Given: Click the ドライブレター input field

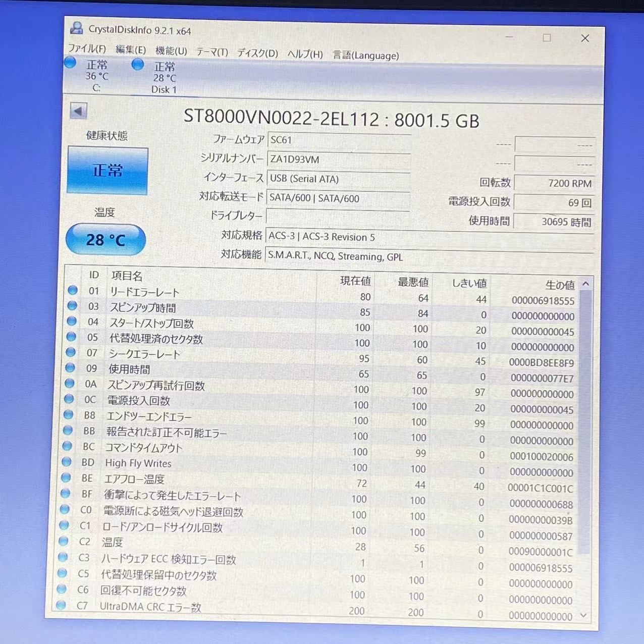Looking at the screenshot, I should click(338, 216).
